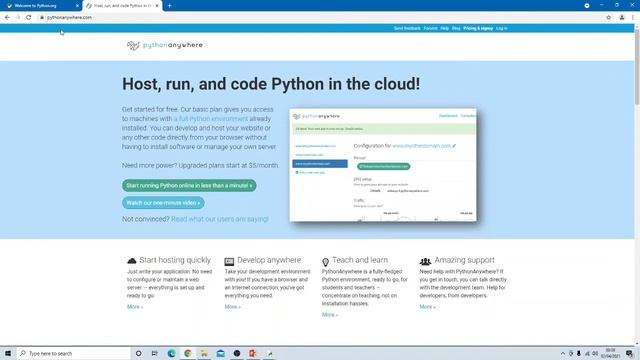Open the Mail app on the taskbar
The image size is (640, 360).
tap(220, 353)
